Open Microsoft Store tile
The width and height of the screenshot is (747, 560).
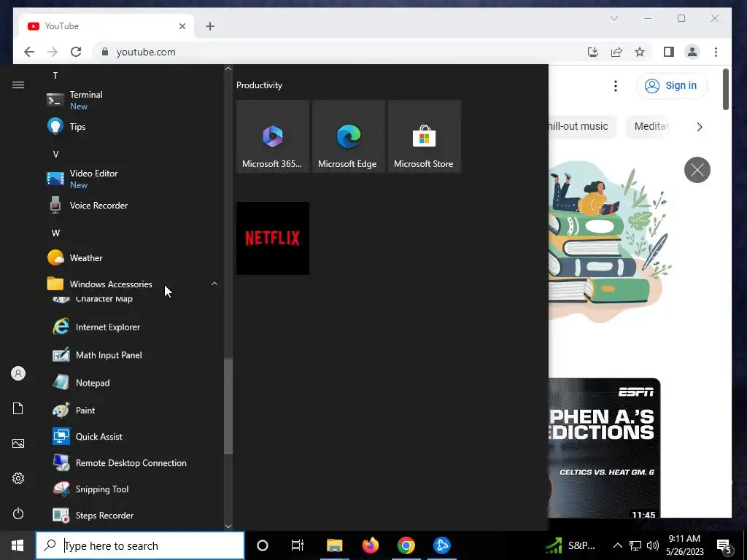(424, 136)
